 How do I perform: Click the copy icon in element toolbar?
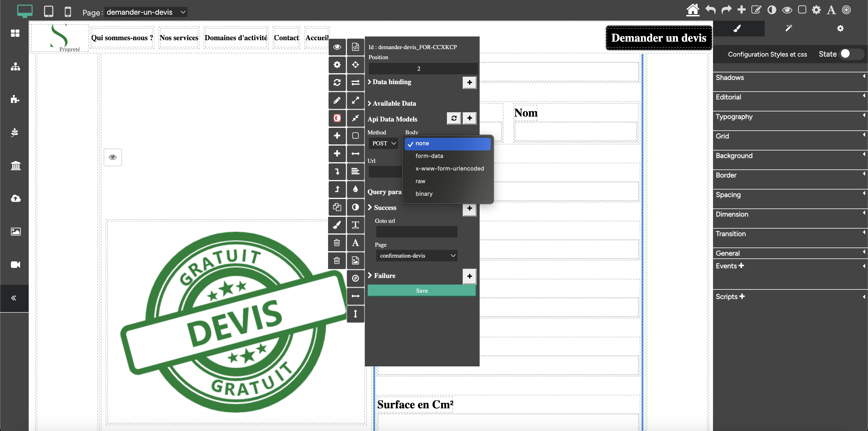coord(337,207)
